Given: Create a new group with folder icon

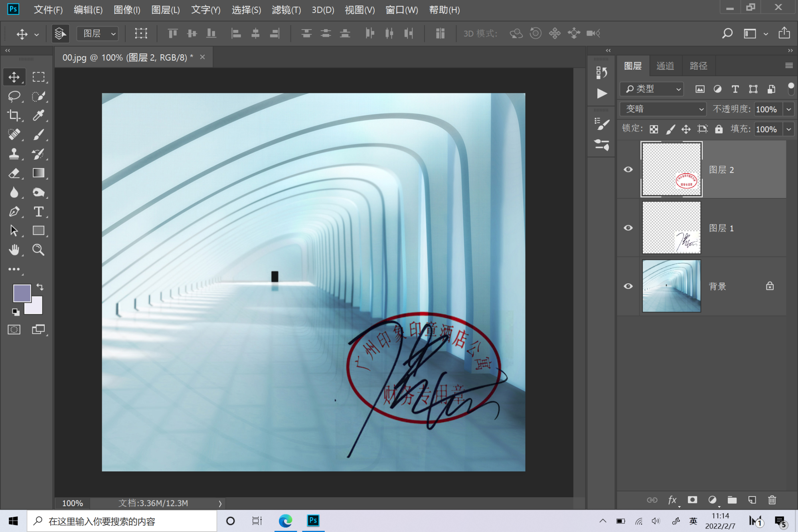Looking at the screenshot, I should pos(732,500).
